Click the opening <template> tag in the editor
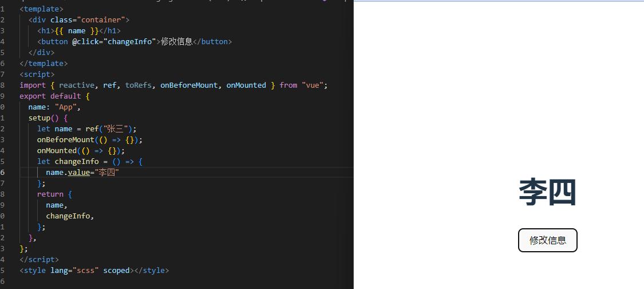Screen dimensions: 644x289 (x=41, y=9)
